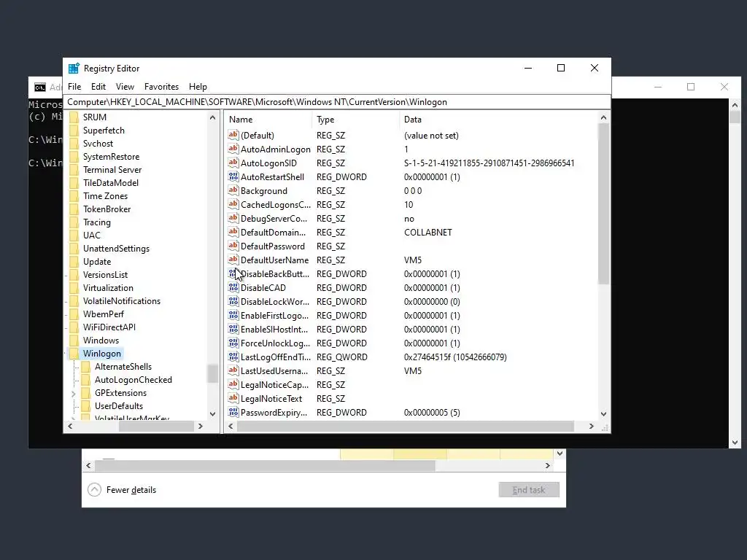The height and width of the screenshot is (560, 747).
Task: Click the folder icon beside UAC key
Action: [74, 236]
